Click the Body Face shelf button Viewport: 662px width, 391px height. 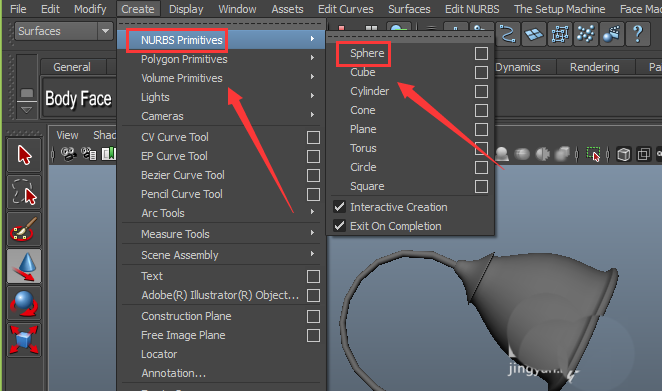click(79, 99)
